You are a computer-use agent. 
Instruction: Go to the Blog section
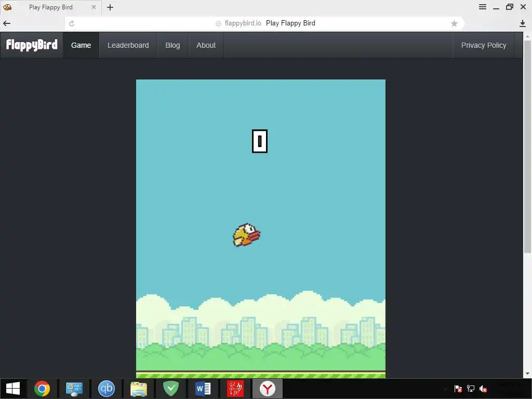click(172, 45)
